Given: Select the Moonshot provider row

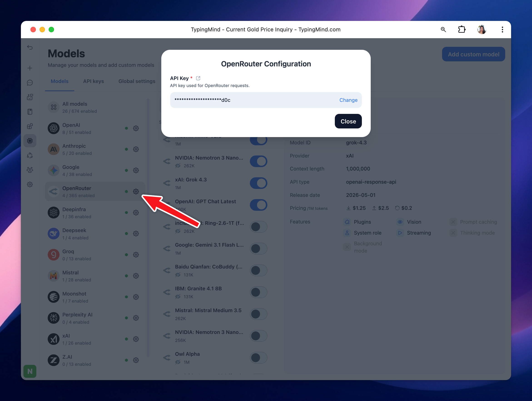Looking at the screenshot, I should [x=95, y=297].
